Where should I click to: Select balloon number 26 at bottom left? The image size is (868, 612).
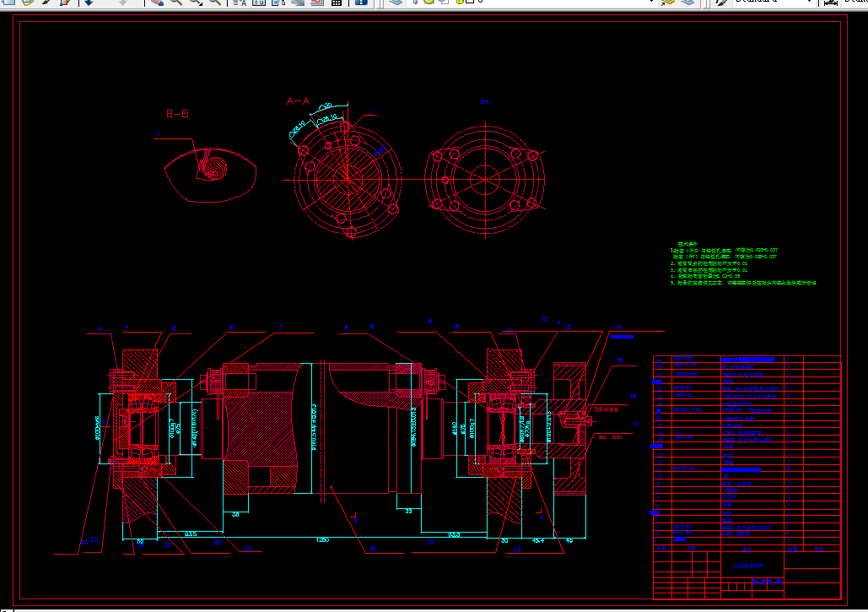click(x=84, y=543)
